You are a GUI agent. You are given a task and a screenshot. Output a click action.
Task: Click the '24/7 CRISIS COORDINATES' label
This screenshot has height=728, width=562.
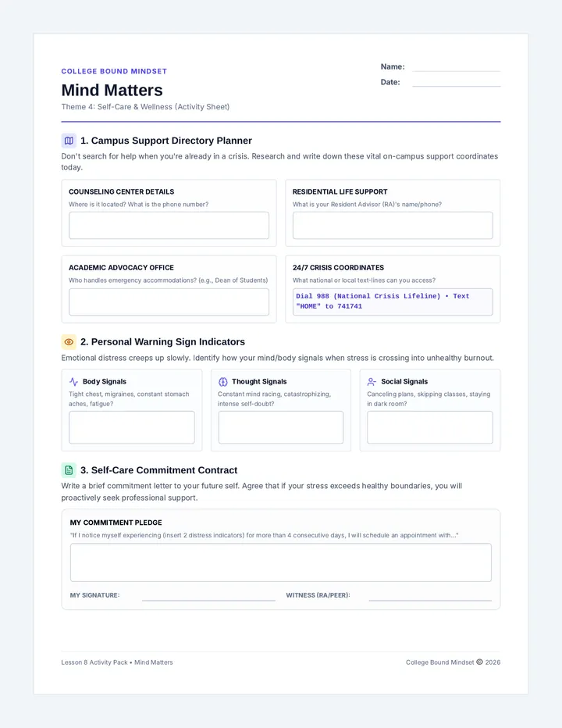click(x=338, y=268)
